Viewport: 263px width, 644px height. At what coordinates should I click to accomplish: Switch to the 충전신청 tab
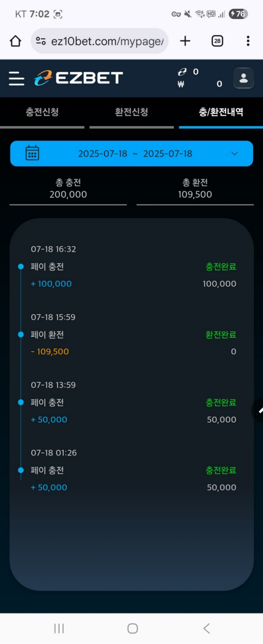click(42, 112)
